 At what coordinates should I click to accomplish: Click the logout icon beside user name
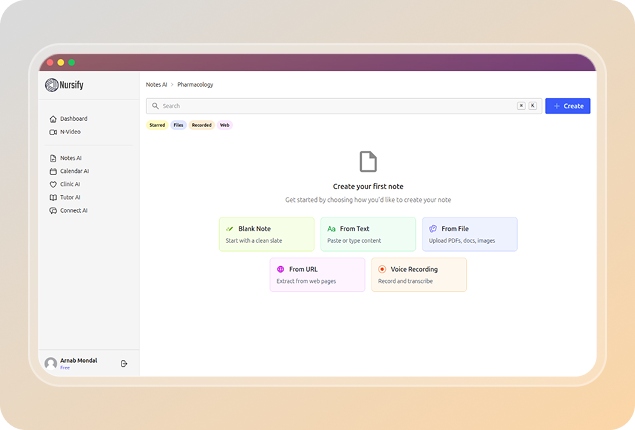point(124,363)
